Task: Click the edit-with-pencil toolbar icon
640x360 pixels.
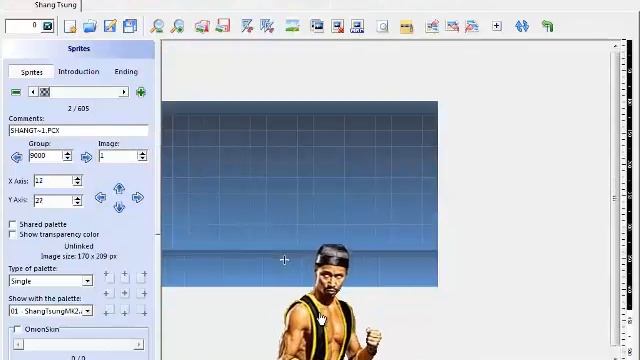Action: tap(110, 27)
